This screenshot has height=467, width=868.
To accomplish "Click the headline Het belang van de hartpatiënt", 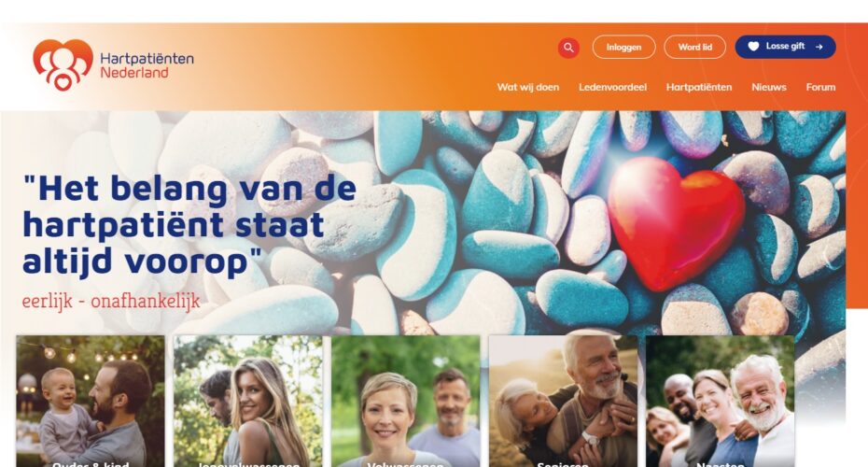I will coord(189,224).
